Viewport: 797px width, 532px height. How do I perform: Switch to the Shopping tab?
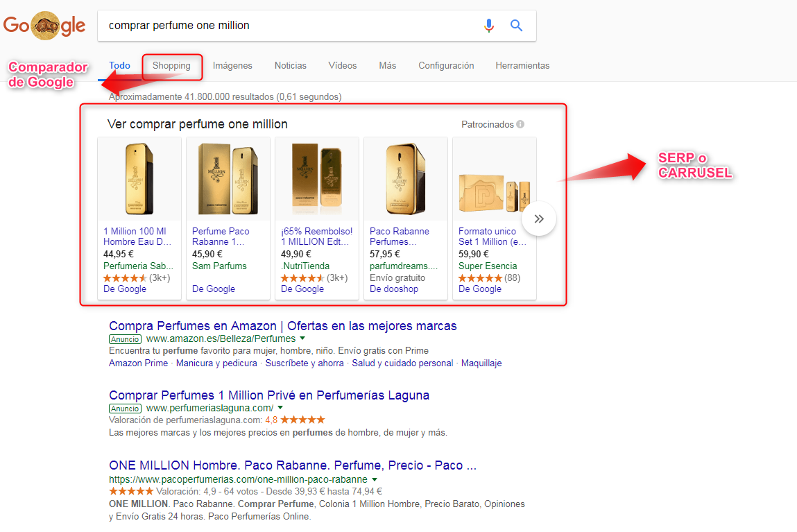tap(171, 66)
